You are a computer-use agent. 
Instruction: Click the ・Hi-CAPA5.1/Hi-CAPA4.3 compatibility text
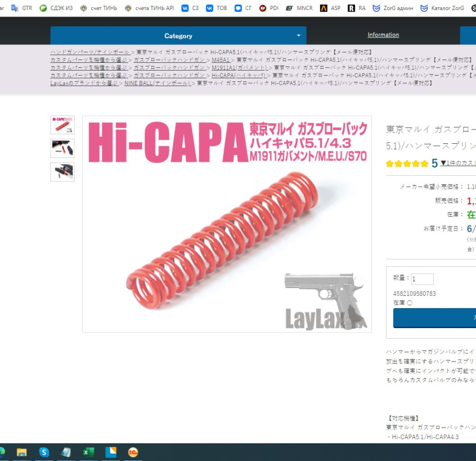point(423,437)
